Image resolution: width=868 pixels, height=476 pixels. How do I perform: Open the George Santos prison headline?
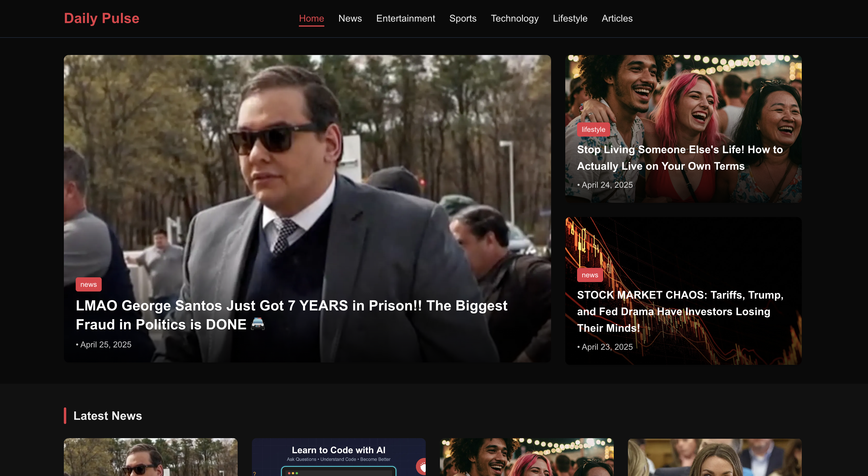(292, 315)
